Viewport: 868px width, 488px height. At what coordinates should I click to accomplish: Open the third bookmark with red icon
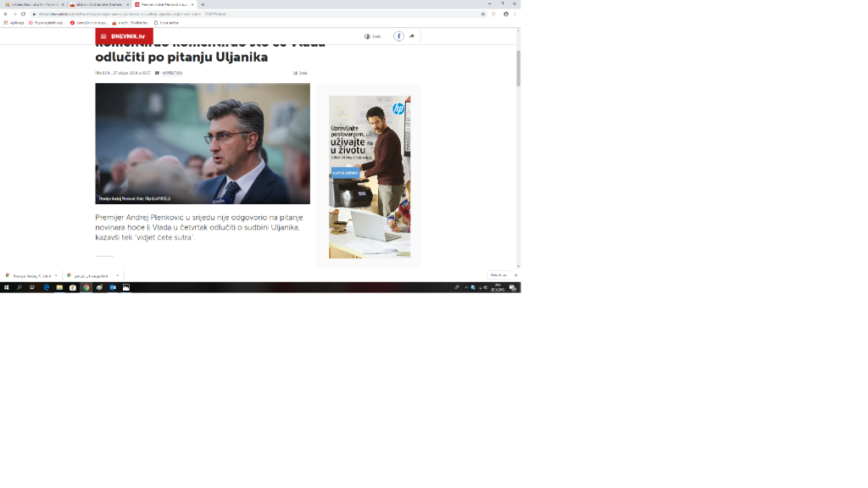[88, 23]
